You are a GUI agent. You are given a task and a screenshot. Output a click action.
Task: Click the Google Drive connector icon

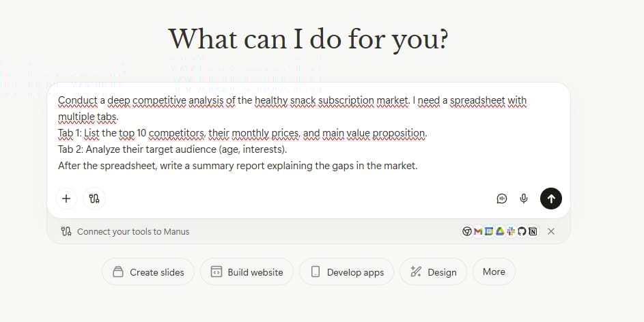click(500, 231)
